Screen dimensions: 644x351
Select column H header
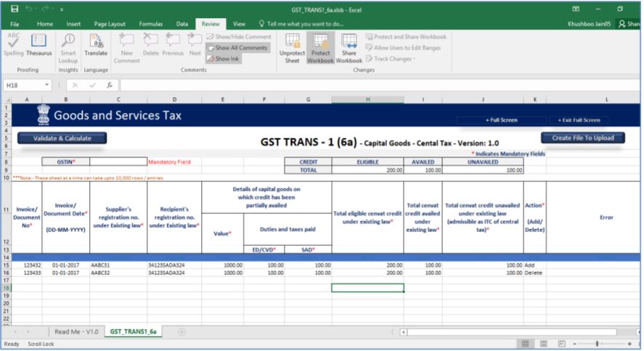click(367, 99)
